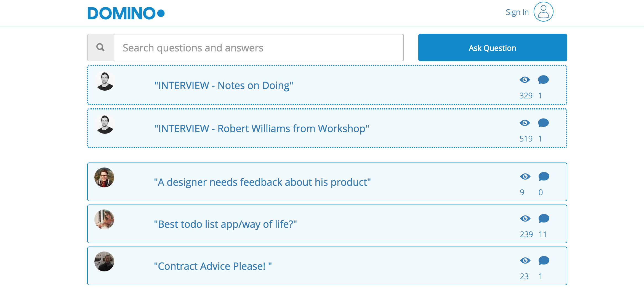The height and width of the screenshot is (288, 644).
Task: Click eye icon on designer feedback question
Action: 525,177
